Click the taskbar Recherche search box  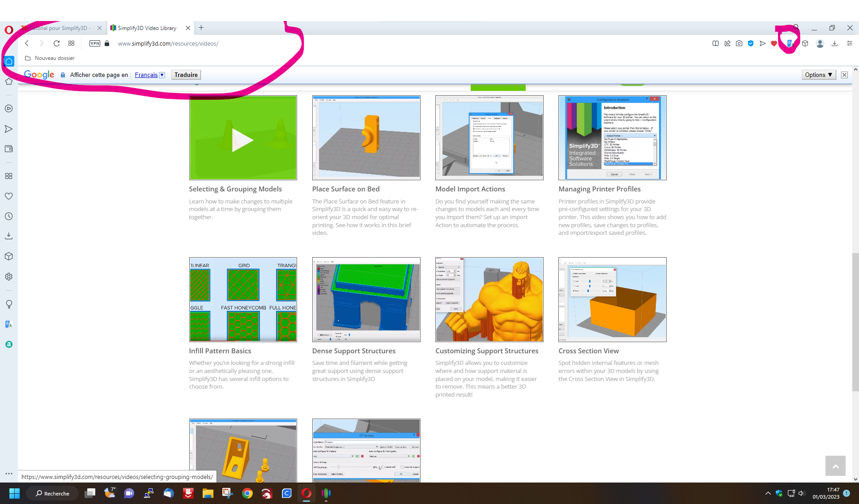pos(52,493)
